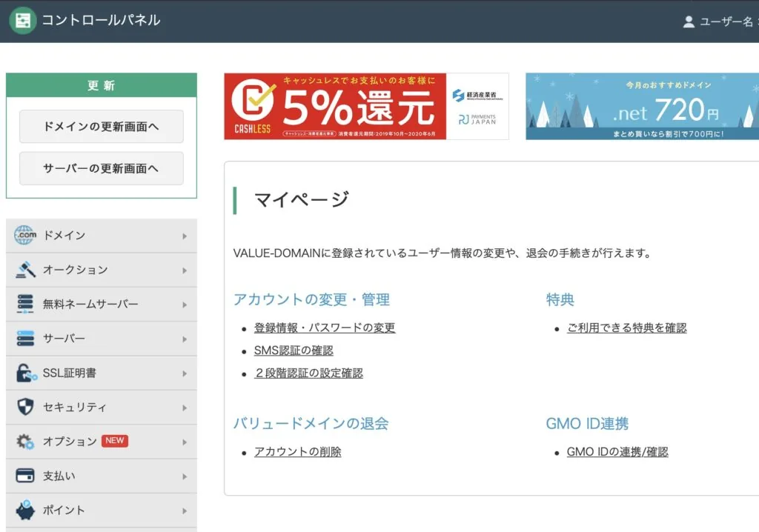
Task: Click the アカウントの変更・管理 section heading
Action: [x=311, y=299]
